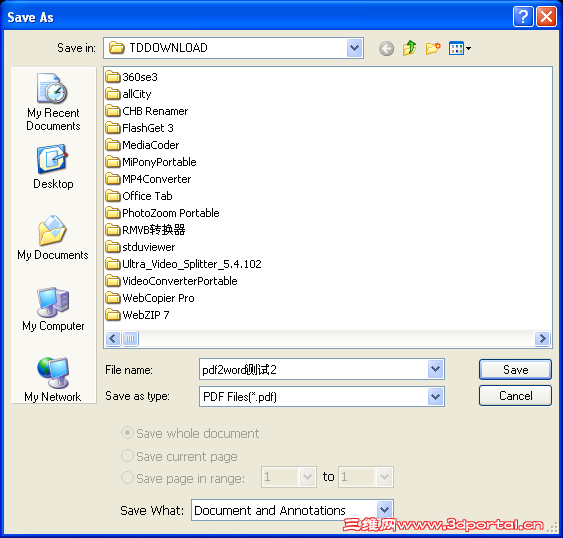The height and width of the screenshot is (538, 563).
Task: Expand the File name dropdown arrow
Action: [435, 369]
